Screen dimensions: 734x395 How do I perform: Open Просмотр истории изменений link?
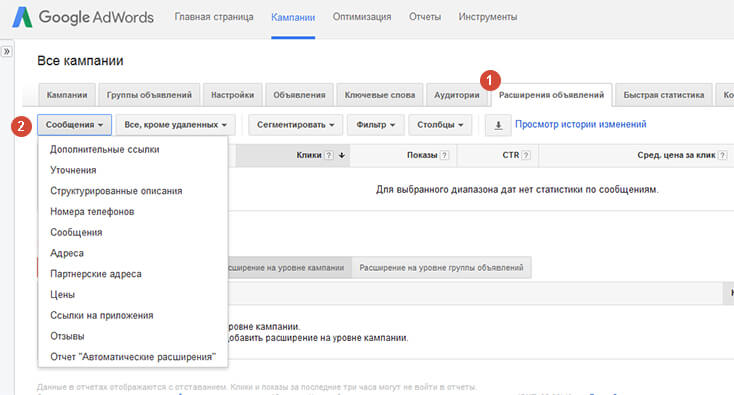point(580,124)
